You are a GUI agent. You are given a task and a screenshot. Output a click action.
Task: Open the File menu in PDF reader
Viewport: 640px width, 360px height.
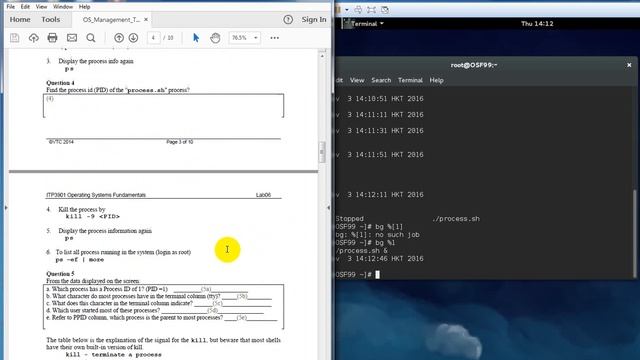tap(11, 7)
